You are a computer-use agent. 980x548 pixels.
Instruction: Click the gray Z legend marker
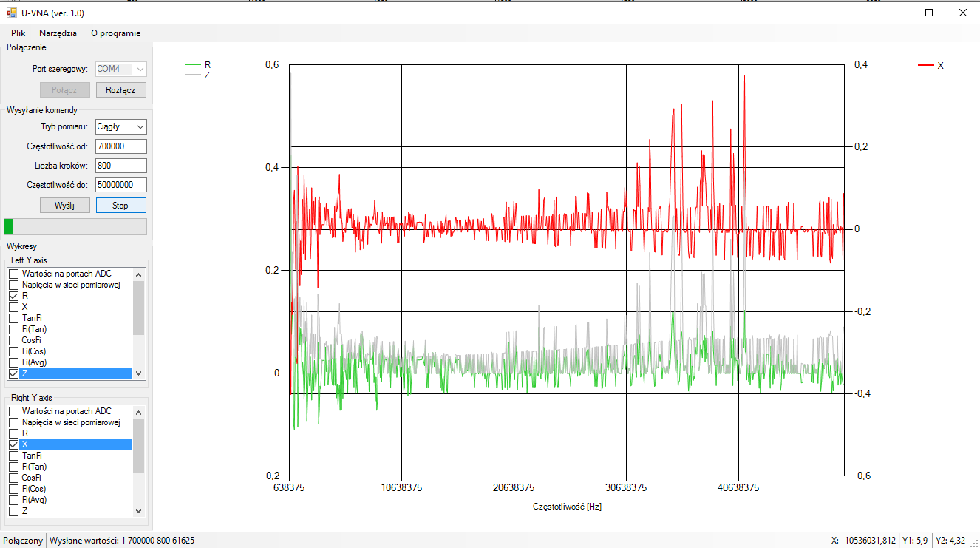193,75
